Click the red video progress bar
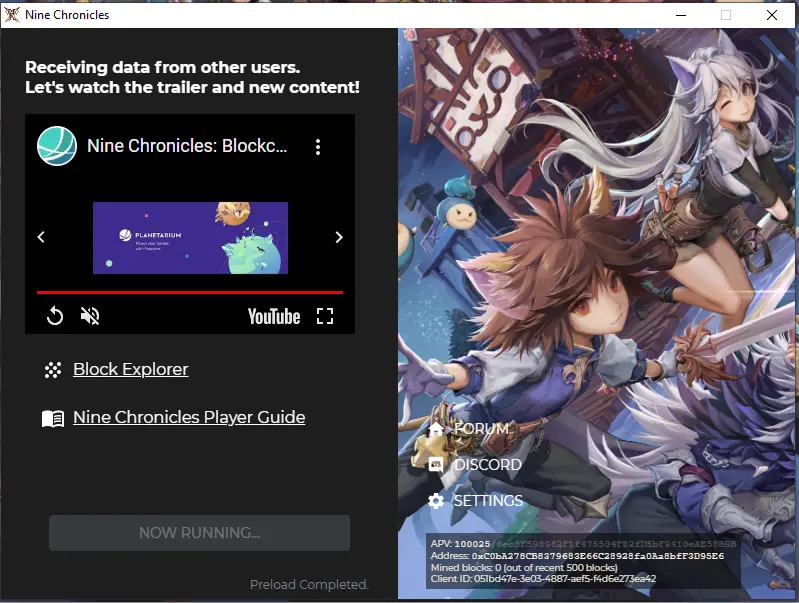 pyautogui.click(x=190, y=293)
